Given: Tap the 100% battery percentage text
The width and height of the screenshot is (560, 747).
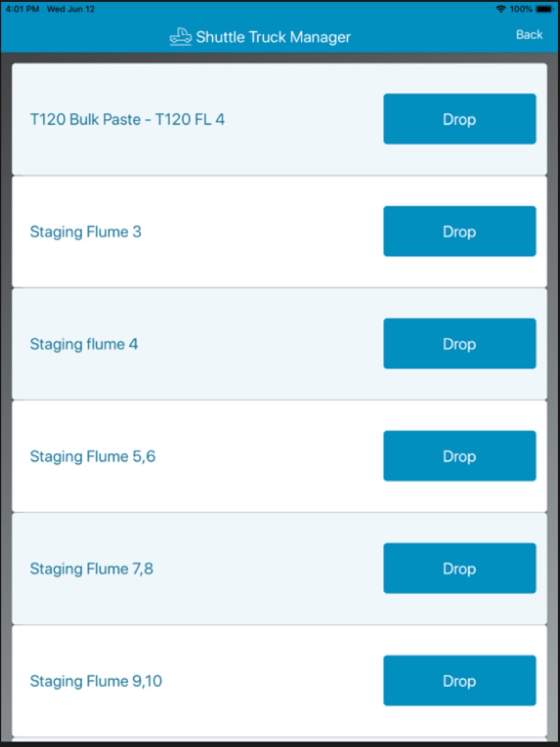Looking at the screenshot, I should click(x=521, y=9).
